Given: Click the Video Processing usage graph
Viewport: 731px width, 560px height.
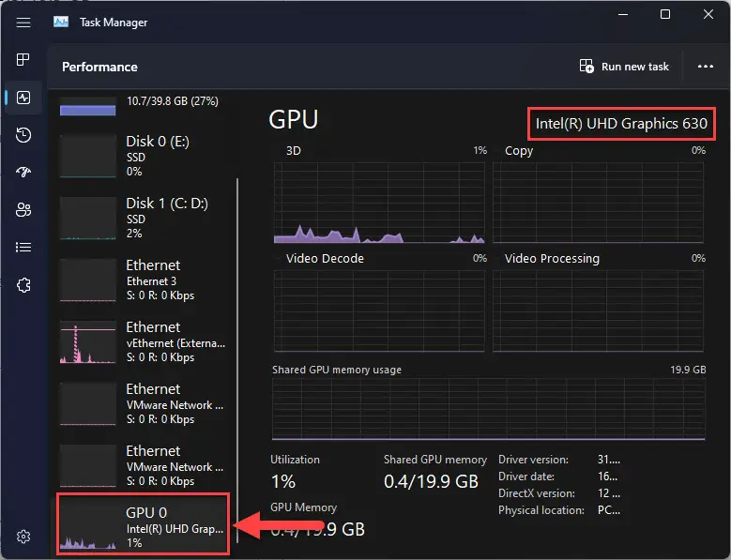Looking at the screenshot, I should (x=598, y=310).
